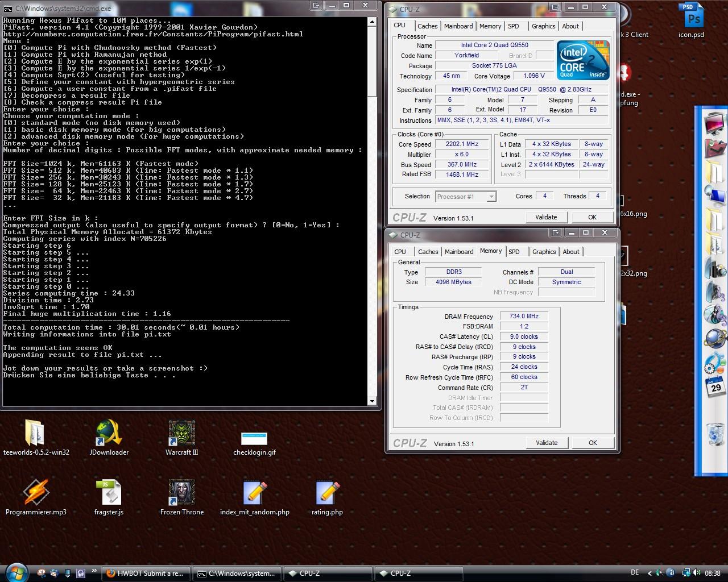Viewport: 728px width, 582px height.
Task: Switch to Memory tab in top CPU-Z window
Action: point(490,26)
